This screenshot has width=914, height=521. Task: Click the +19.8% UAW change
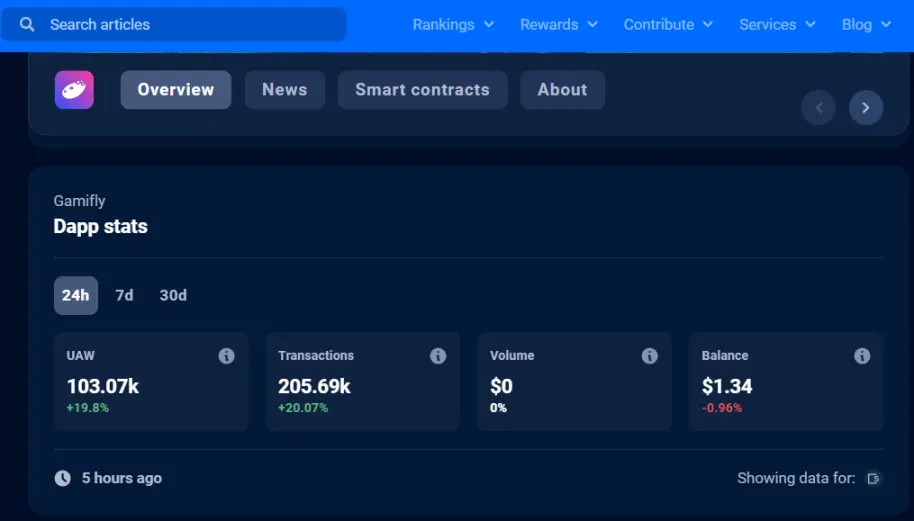tap(87, 408)
